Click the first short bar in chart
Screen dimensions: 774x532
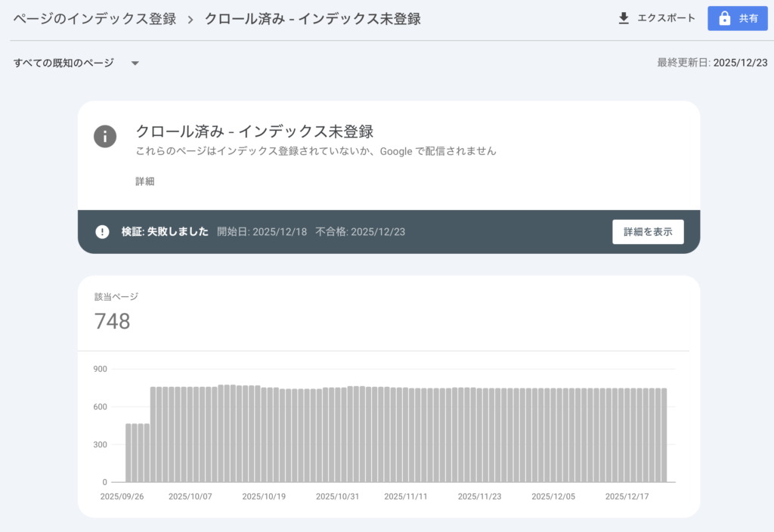pos(129,453)
